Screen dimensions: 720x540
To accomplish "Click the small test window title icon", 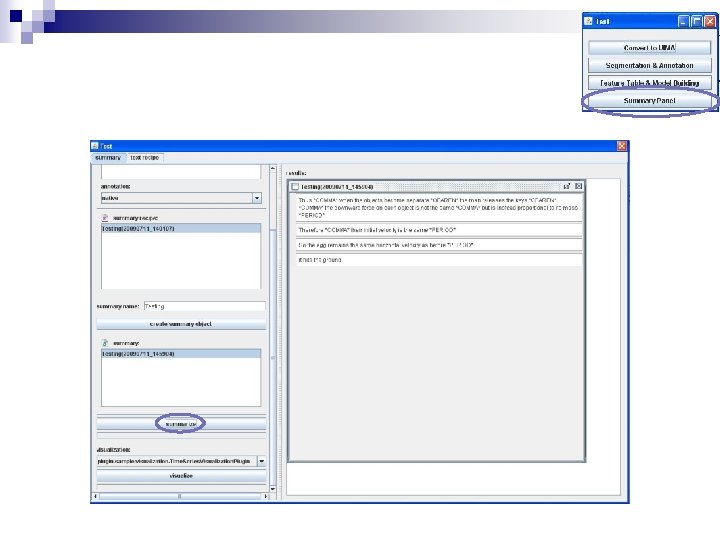I will tap(588, 21).
